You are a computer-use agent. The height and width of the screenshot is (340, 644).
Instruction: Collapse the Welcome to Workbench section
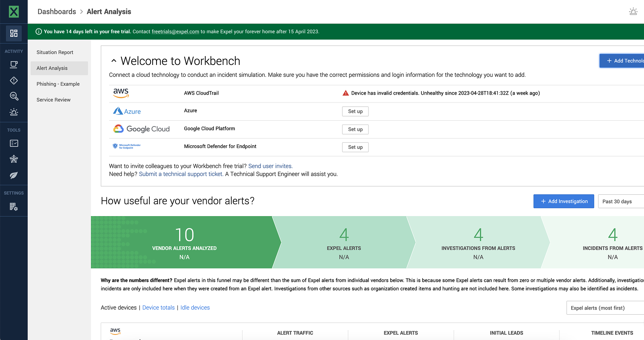114,61
